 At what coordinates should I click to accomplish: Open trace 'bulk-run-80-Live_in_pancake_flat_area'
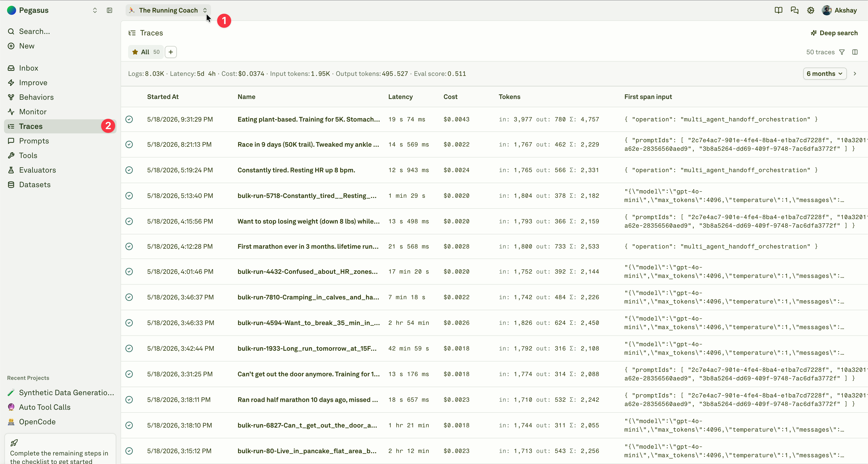307,451
